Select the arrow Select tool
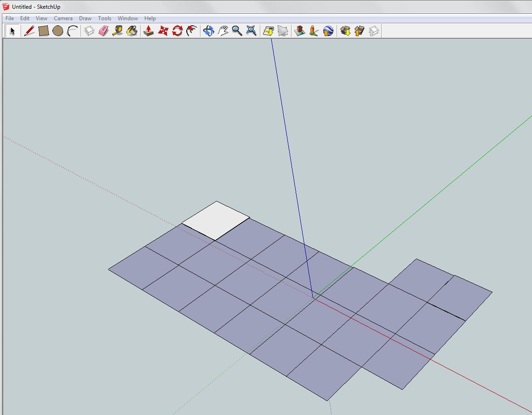Viewport: 532px width, 415px height. click(x=12, y=31)
